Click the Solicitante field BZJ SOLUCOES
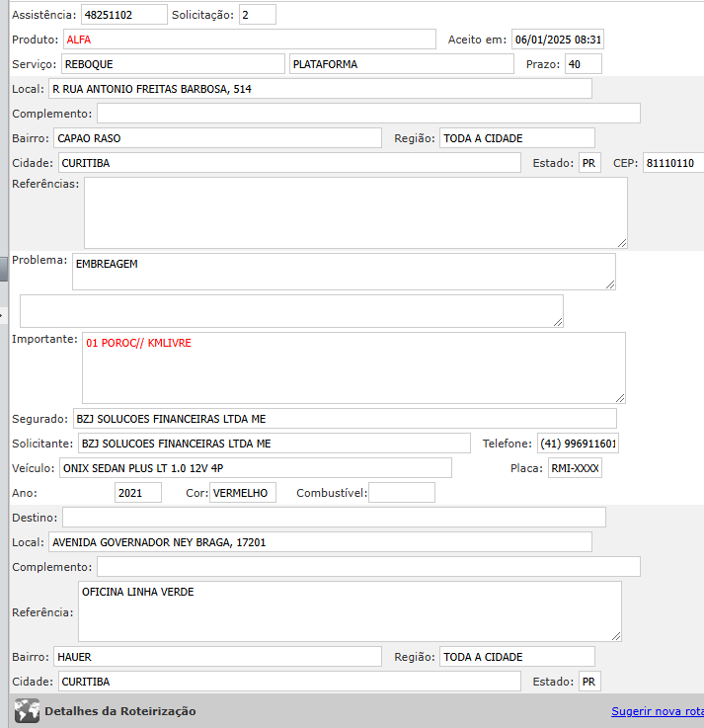 click(274, 443)
